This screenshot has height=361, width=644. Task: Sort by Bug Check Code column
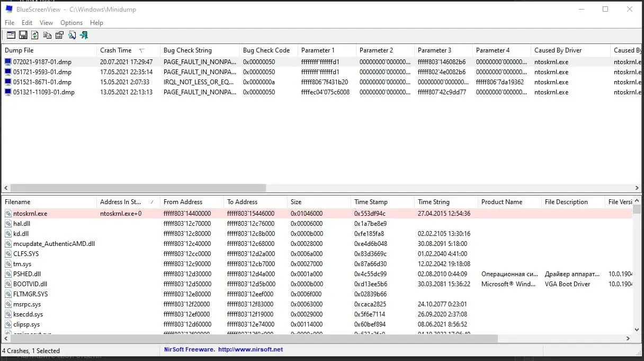click(x=269, y=50)
